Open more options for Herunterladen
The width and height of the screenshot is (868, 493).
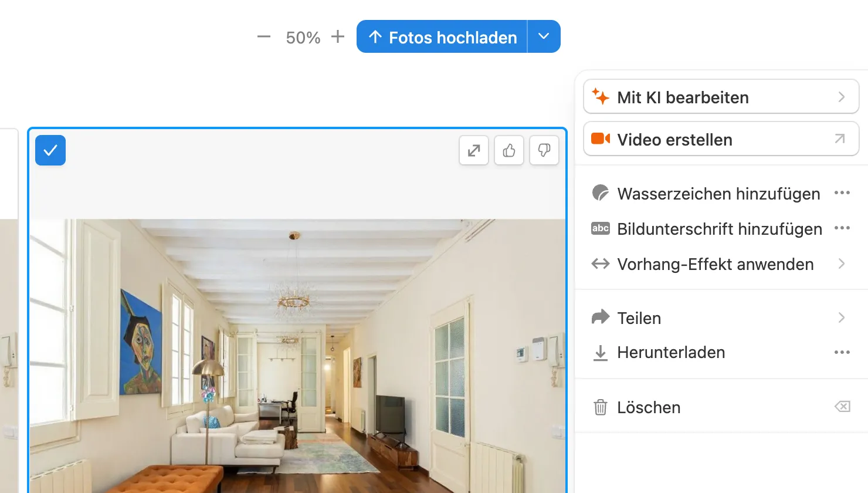tap(842, 352)
